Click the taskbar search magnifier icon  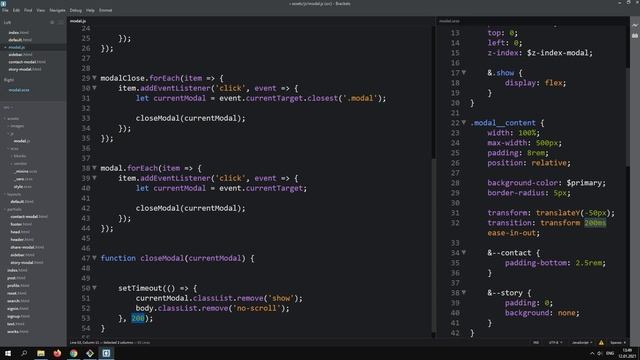tap(24, 353)
